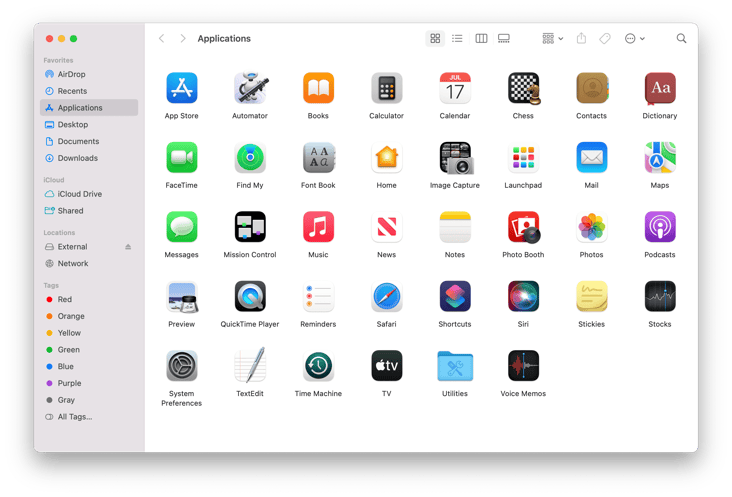This screenshot has height=497, width=732.
Task: Select the Notes app icon
Action: pos(455,227)
